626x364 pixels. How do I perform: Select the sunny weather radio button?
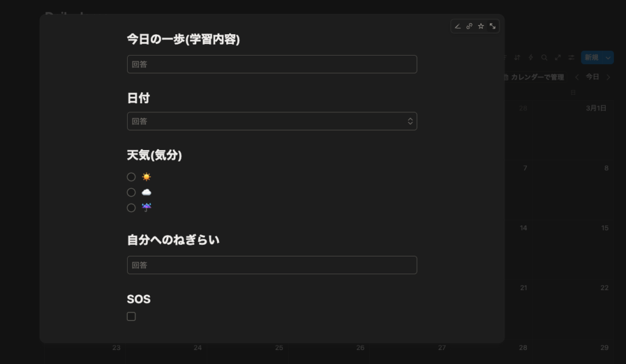[131, 177]
